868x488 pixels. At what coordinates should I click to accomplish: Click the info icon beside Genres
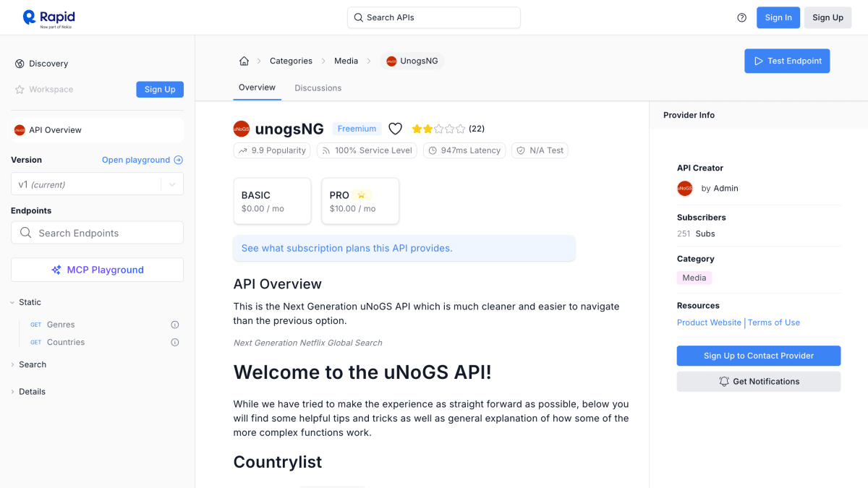[174, 325]
